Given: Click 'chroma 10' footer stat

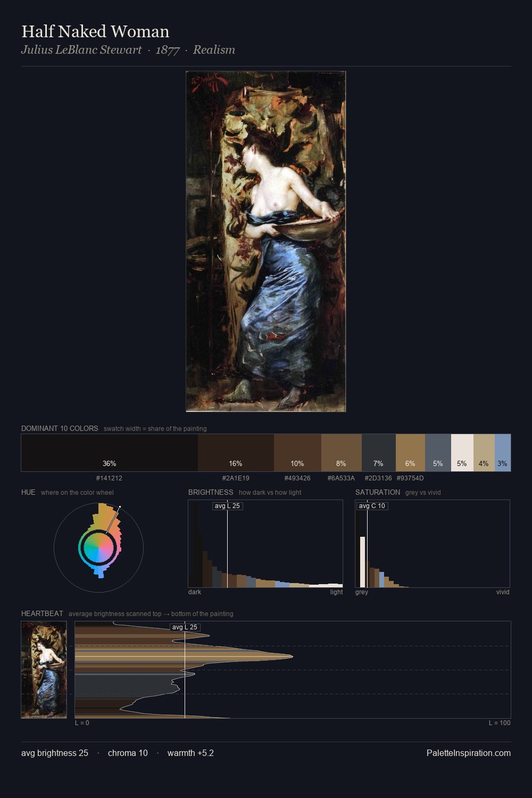Looking at the screenshot, I should (x=128, y=753).
